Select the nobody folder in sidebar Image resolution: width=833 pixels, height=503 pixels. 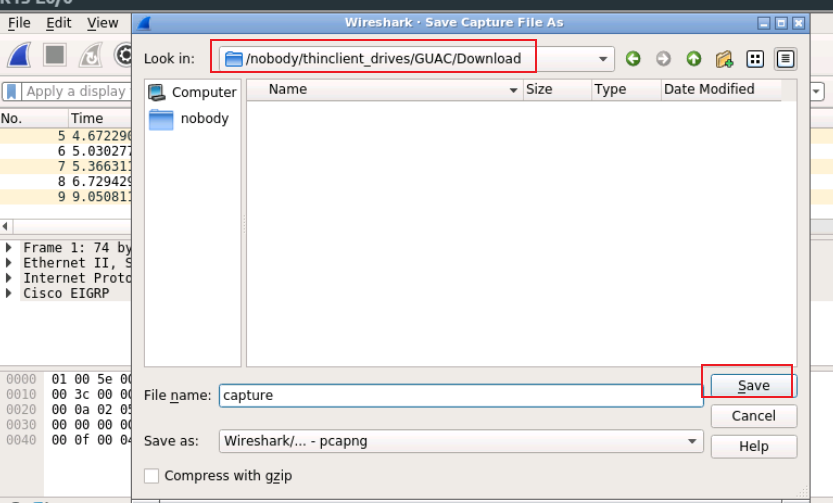pyautogui.click(x=204, y=119)
